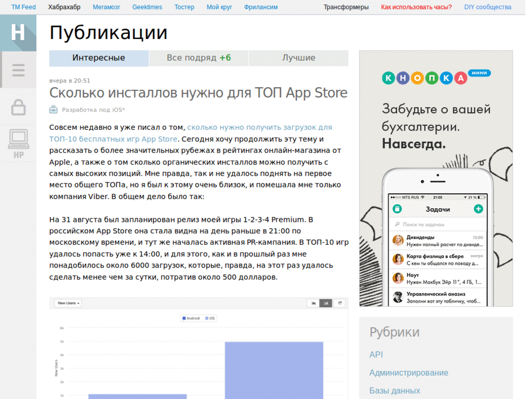Open Geektimes from the top navigation
This screenshot has height=399, width=532.
(147, 7)
